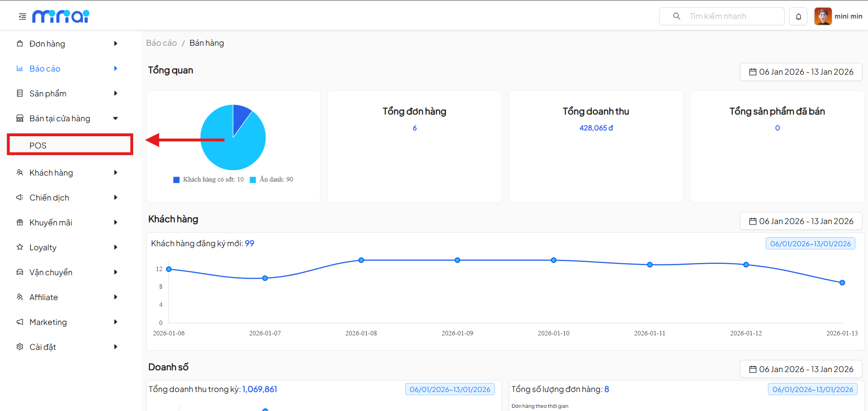Expand the Đơn hàng submenu arrow
868x411 pixels.
115,43
